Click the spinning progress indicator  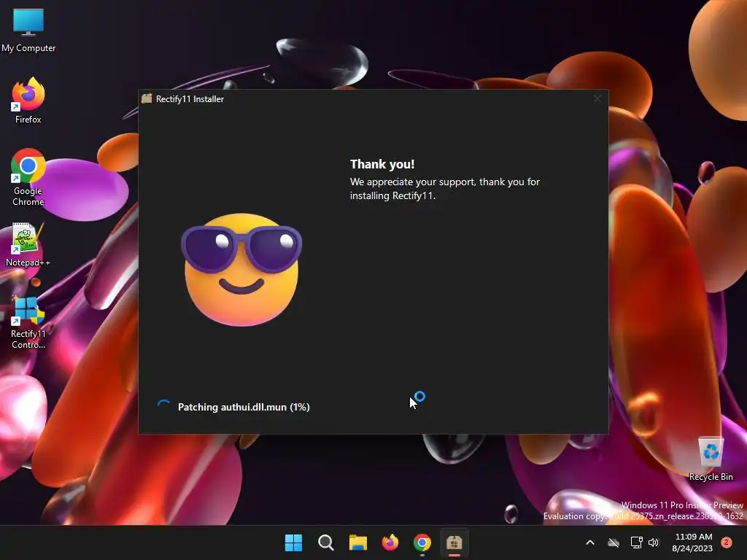[163, 406]
